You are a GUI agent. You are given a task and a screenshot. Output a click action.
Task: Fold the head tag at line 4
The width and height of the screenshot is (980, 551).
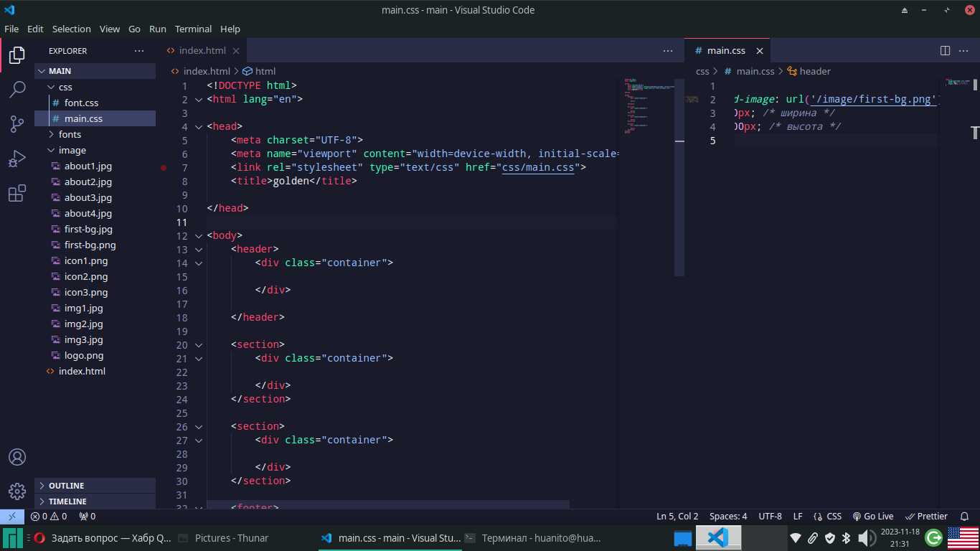tap(199, 127)
